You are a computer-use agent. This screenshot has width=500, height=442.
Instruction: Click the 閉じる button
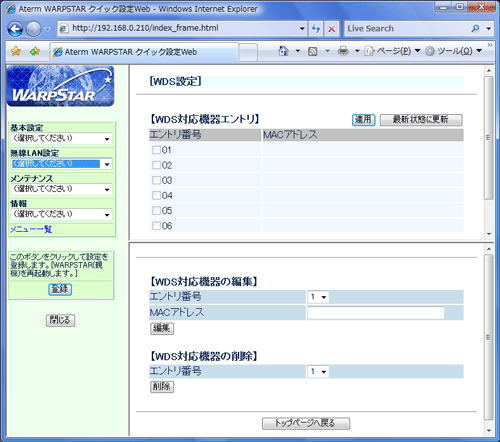pos(60,320)
